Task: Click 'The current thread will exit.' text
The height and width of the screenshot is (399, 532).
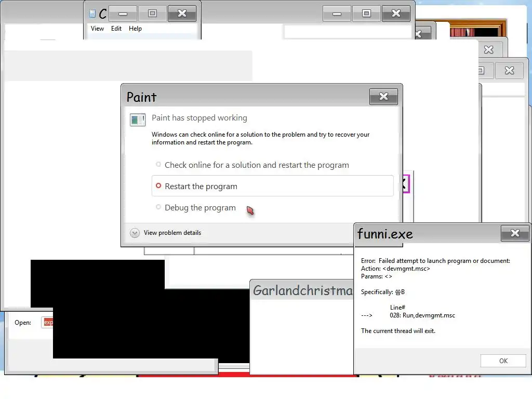Action: click(x=398, y=331)
